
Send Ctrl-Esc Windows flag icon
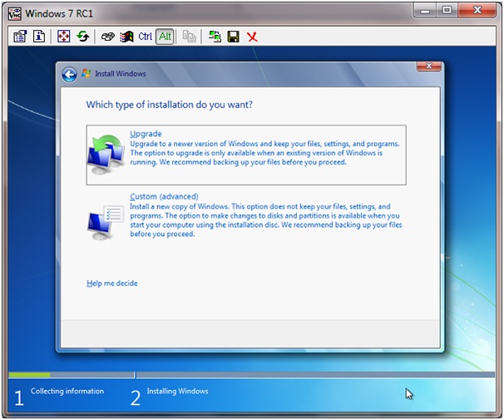(x=126, y=37)
